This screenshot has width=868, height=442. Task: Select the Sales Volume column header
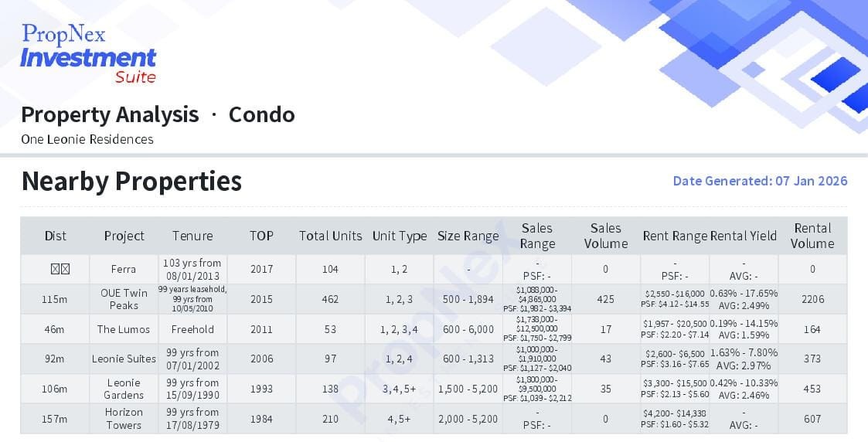(x=606, y=236)
